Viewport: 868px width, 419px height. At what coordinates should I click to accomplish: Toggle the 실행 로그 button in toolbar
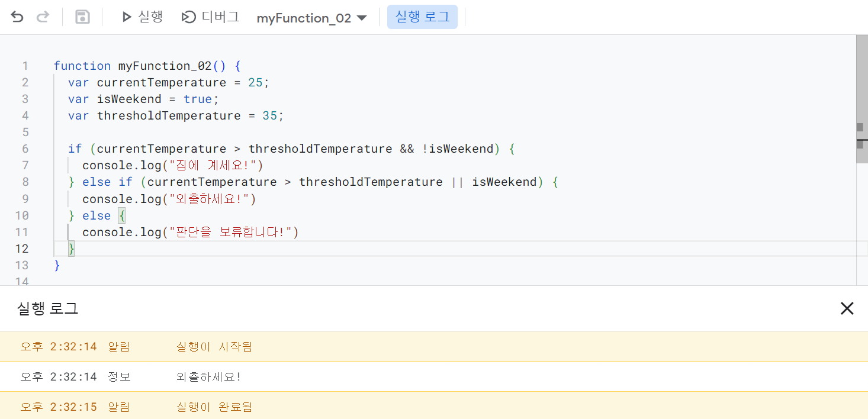422,17
